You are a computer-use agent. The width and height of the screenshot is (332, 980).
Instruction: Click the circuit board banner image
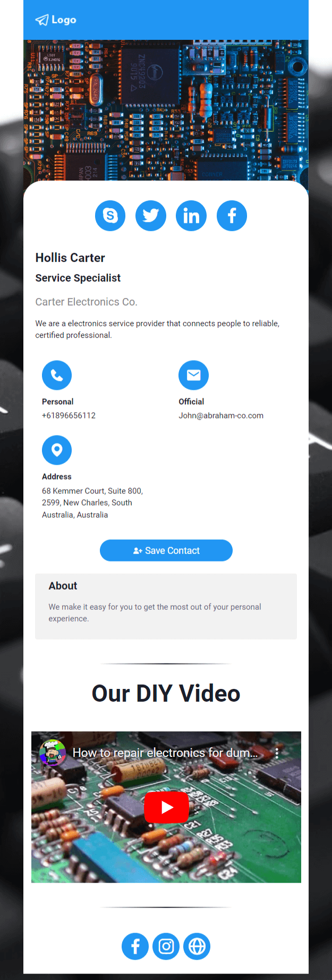coord(166,110)
